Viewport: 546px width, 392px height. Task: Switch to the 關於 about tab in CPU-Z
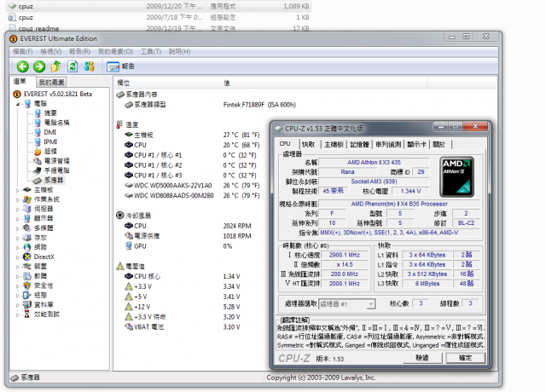[439, 144]
